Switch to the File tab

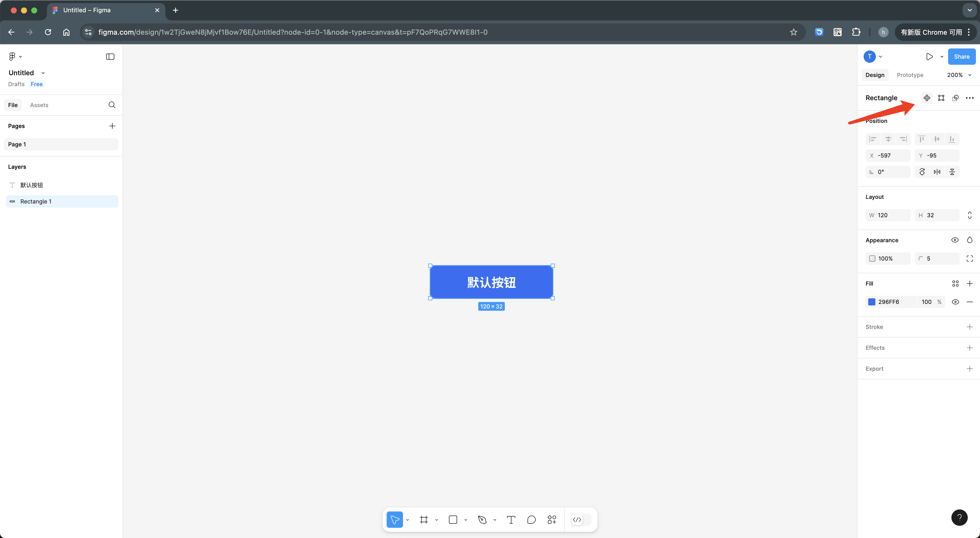13,105
